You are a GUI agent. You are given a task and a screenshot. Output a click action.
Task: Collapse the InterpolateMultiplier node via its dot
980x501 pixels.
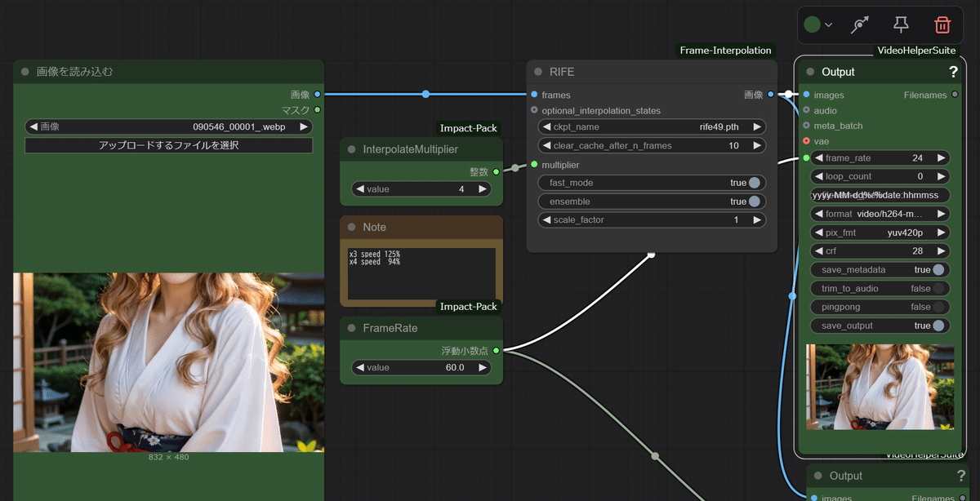tap(352, 149)
